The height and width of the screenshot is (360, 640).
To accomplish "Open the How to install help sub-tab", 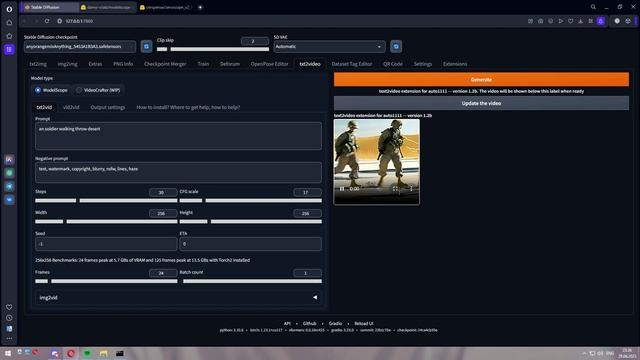I will (x=188, y=107).
